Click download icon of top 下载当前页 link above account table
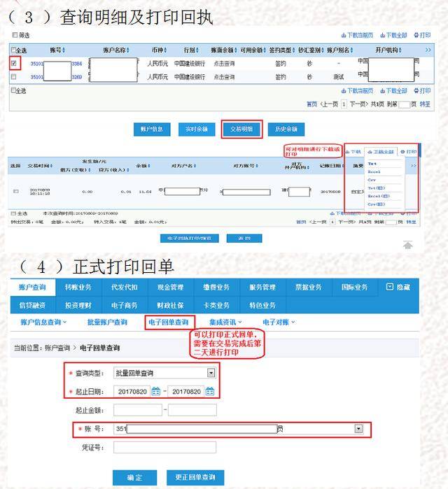 (x=344, y=35)
